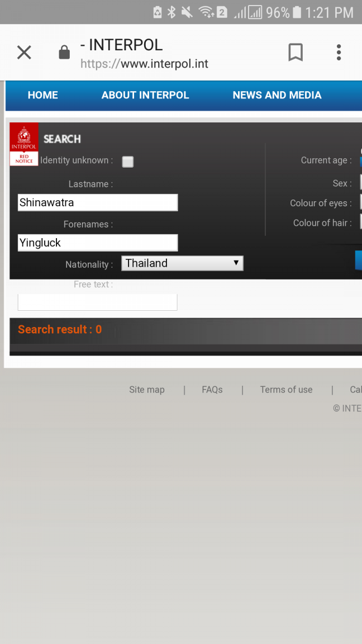Open the FAQs link

[x=212, y=390]
